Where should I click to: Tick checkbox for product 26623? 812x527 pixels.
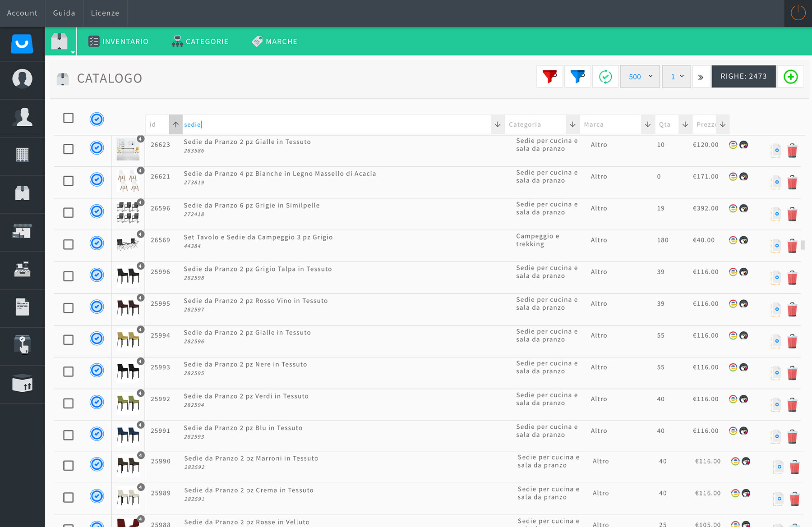pyautogui.click(x=68, y=149)
